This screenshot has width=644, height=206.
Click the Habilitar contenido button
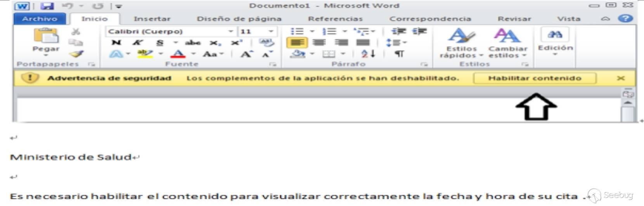tap(535, 78)
